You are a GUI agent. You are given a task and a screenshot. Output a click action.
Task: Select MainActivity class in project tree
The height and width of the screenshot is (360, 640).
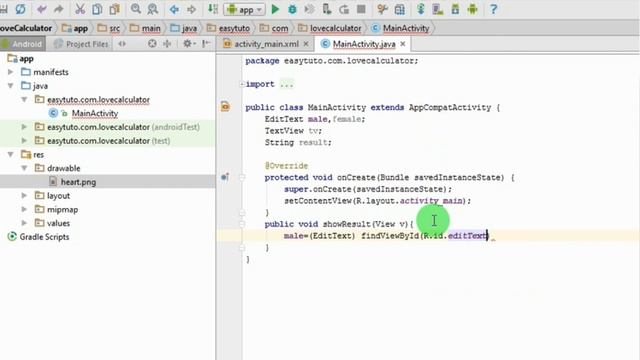[x=94, y=113]
